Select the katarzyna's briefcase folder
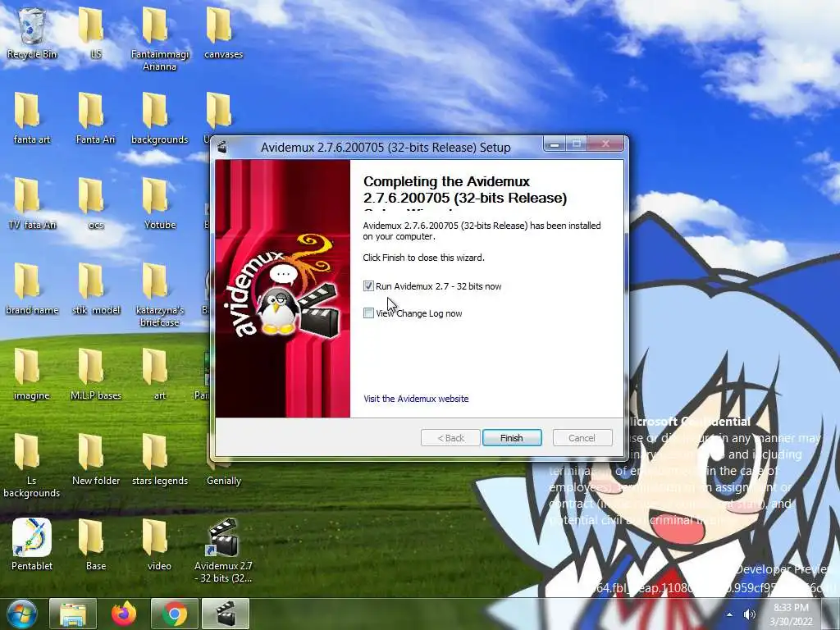This screenshot has height=630, width=840. [x=160, y=294]
